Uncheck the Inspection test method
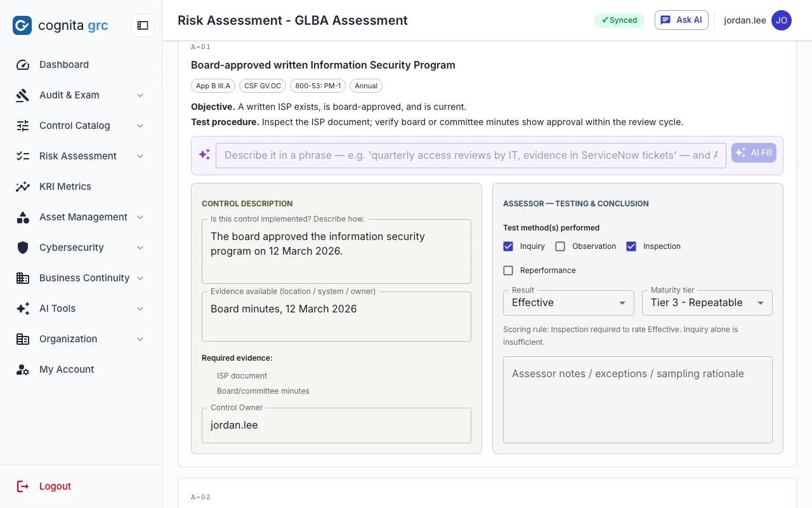The height and width of the screenshot is (508, 812). [x=631, y=246]
